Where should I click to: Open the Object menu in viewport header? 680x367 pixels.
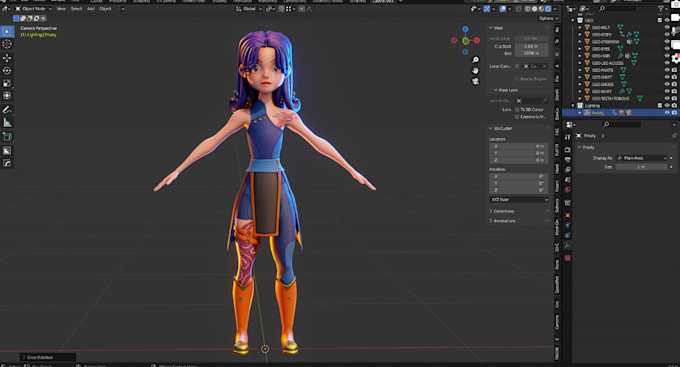105,9
